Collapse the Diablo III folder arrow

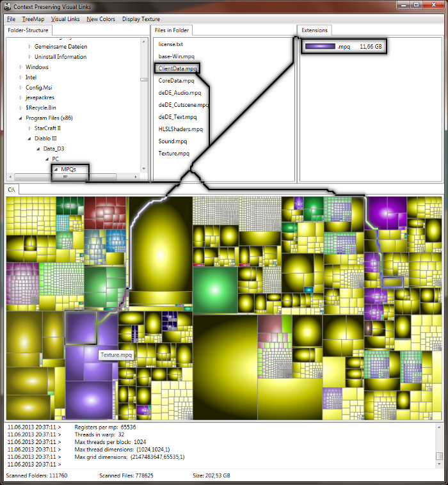[x=29, y=139]
